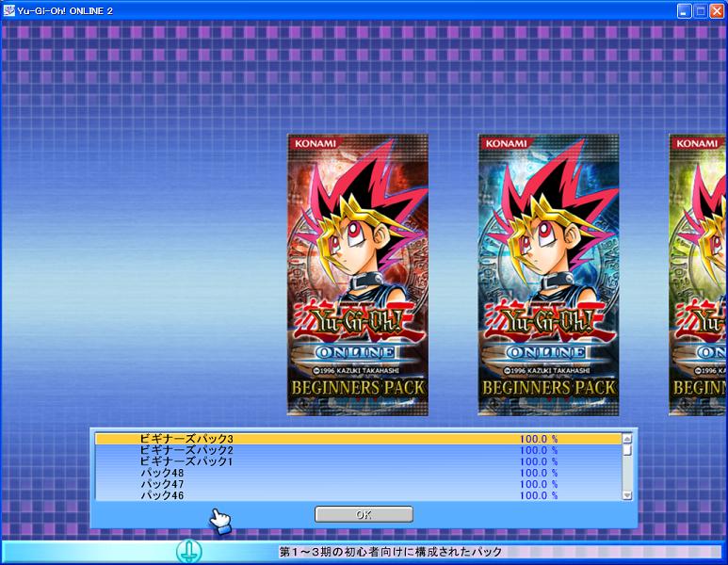Viewport: 728px width, 565px height.
Task: Select パック46 in the pack list
Action: coord(358,495)
